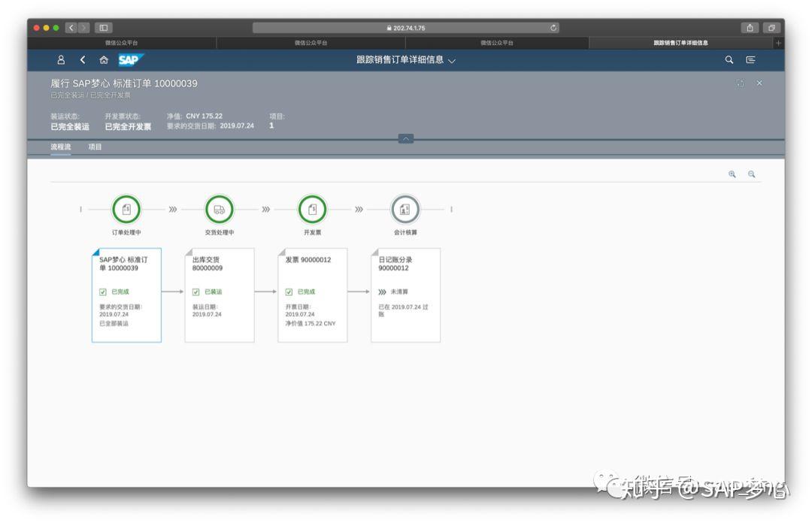Select the 订单处理中 process node
The image size is (812, 523).
pos(126,209)
